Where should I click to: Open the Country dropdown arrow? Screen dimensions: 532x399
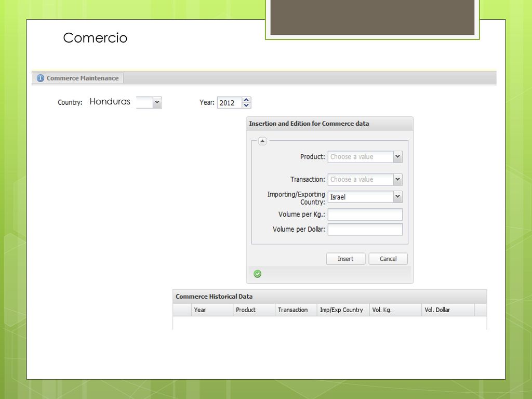pyautogui.click(x=157, y=102)
